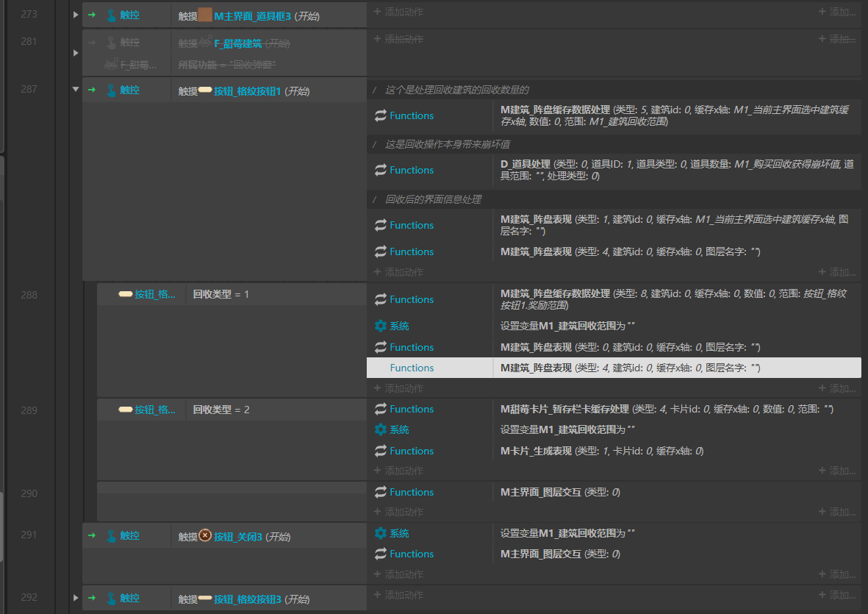Expand event 292 touch 按钮_格纹按钮3
Viewport: 868px width, 614px height.
pyautogui.click(x=75, y=599)
